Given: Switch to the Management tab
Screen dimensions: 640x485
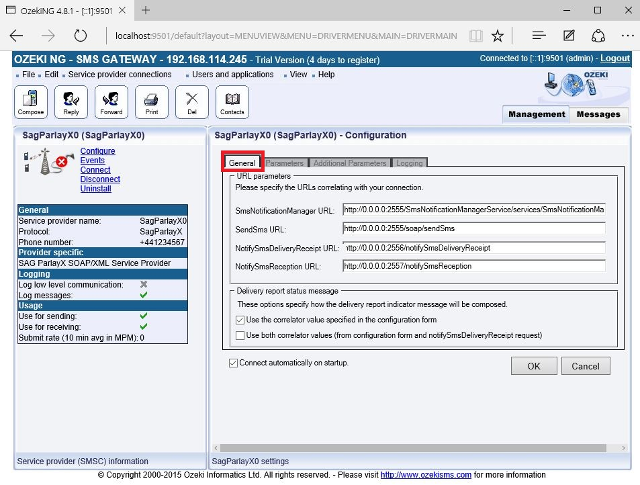Looking at the screenshot, I should 536,114.
